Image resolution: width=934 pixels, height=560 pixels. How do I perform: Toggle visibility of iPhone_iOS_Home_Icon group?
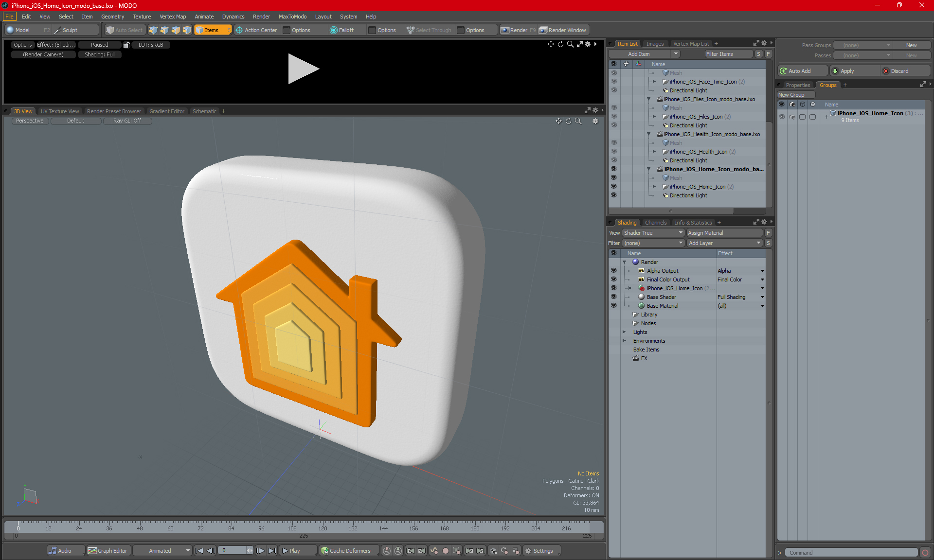pos(782,117)
